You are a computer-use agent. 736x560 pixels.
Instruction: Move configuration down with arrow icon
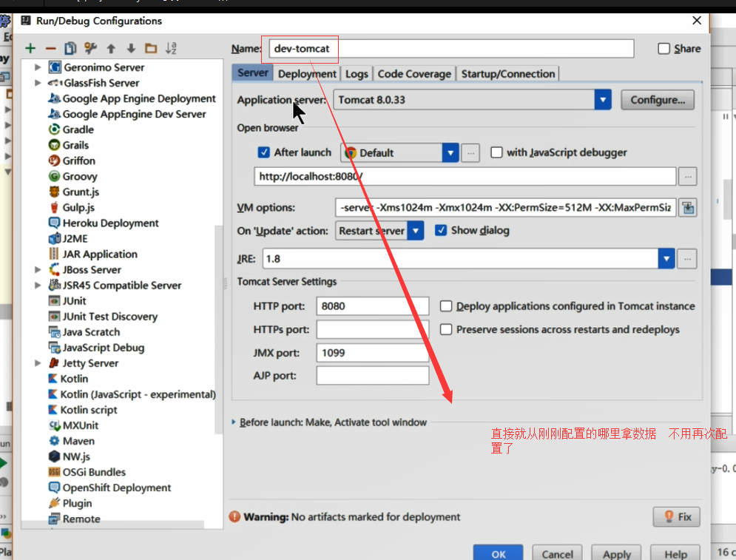(131, 48)
